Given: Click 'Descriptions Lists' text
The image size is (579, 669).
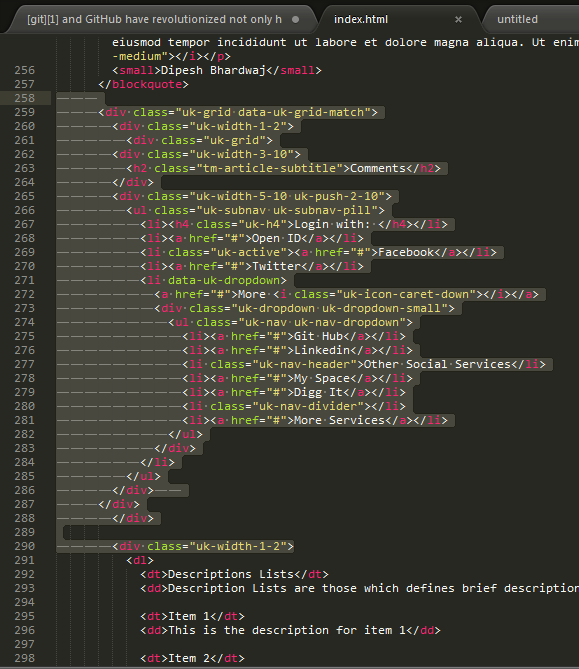Looking at the screenshot, I should 231,574.
